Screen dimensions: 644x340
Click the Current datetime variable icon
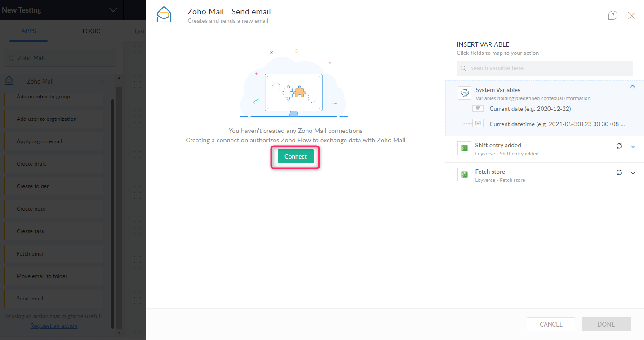pyautogui.click(x=478, y=123)
